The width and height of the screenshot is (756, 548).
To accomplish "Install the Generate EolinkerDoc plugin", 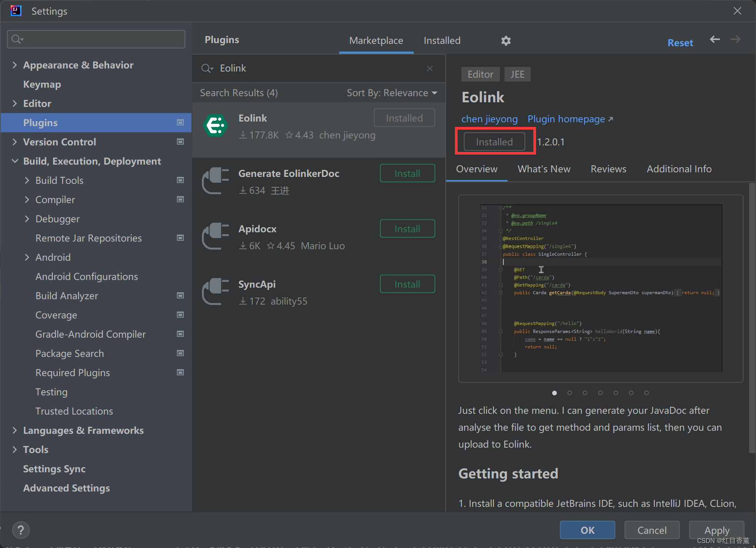I will (x=407, y=173).
